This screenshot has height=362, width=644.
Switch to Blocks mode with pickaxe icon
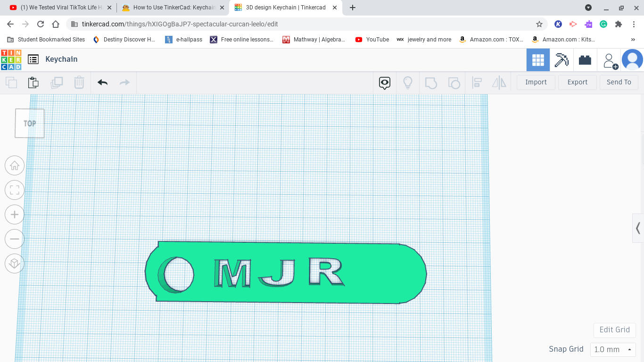(x=561, y=60)
